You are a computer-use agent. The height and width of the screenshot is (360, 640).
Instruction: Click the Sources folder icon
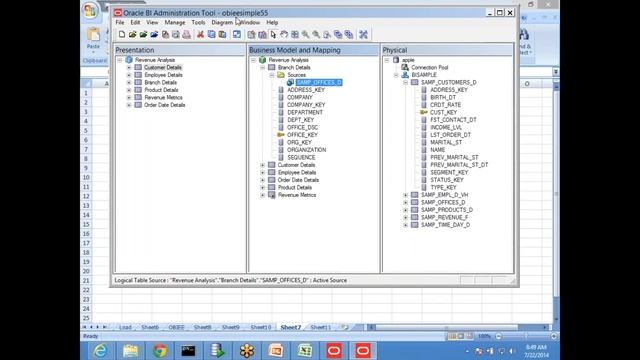pyautogui.click(x=281, y=75)
